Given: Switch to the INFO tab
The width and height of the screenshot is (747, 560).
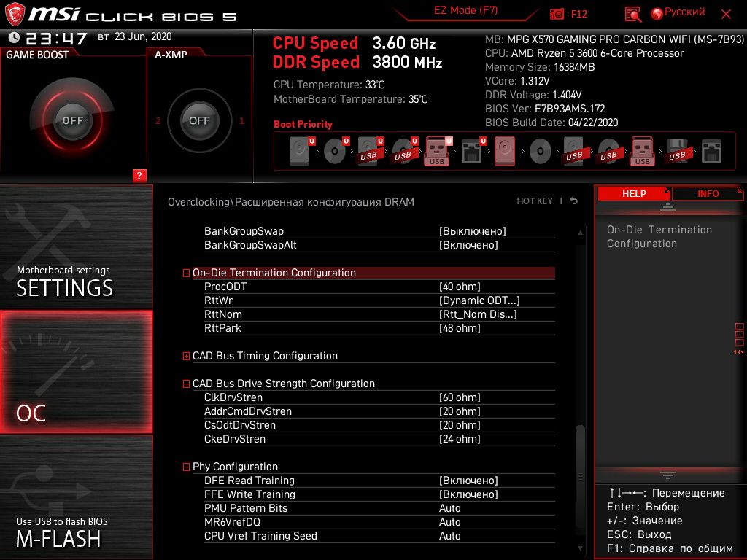Looking at the screenshot, I should click(708, 193).
